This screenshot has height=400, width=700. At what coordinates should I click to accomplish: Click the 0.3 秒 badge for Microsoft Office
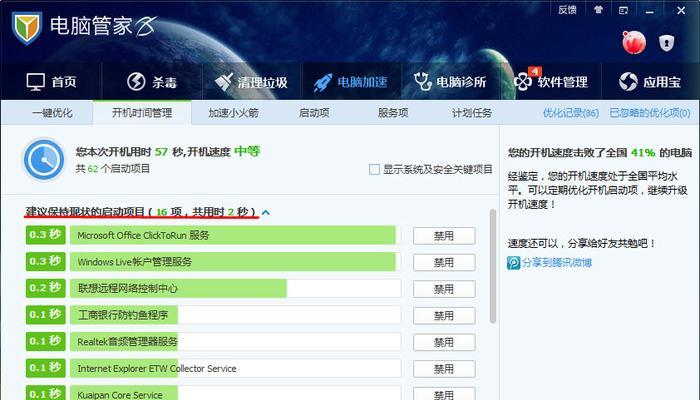click(46, 235)
